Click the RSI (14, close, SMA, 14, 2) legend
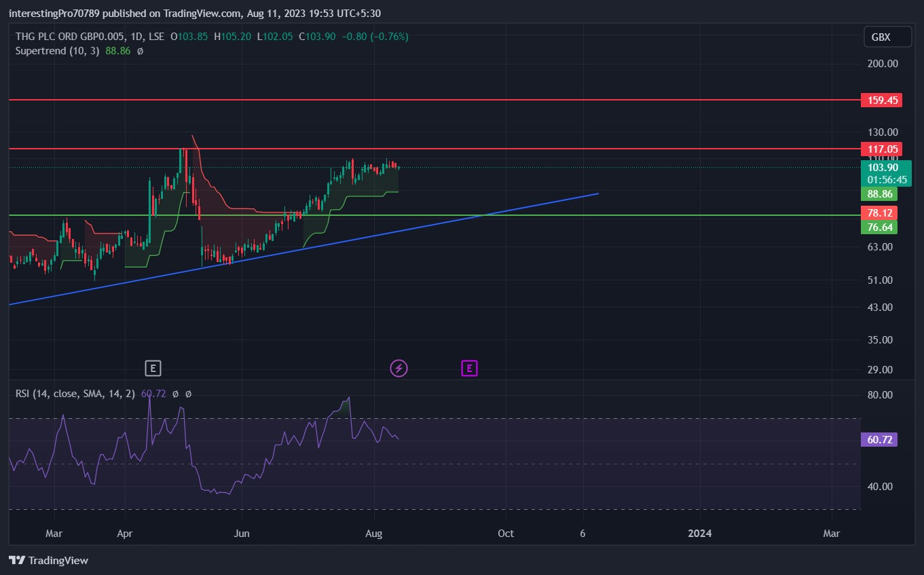This screenshot has width=924, height=575. [x=75, y=393]
